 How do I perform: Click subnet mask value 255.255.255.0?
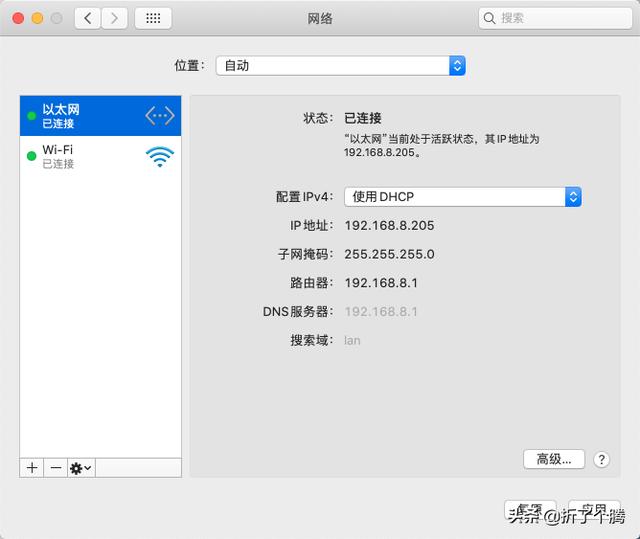point(389,254)
